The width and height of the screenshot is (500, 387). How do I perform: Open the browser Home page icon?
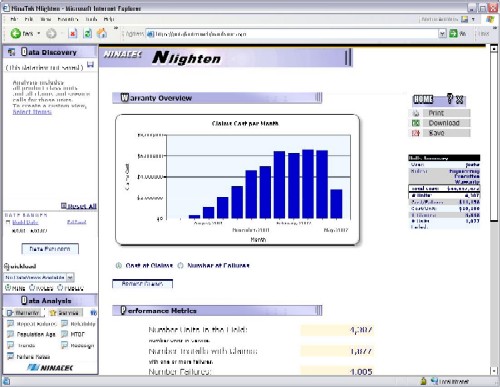(102, 33)
